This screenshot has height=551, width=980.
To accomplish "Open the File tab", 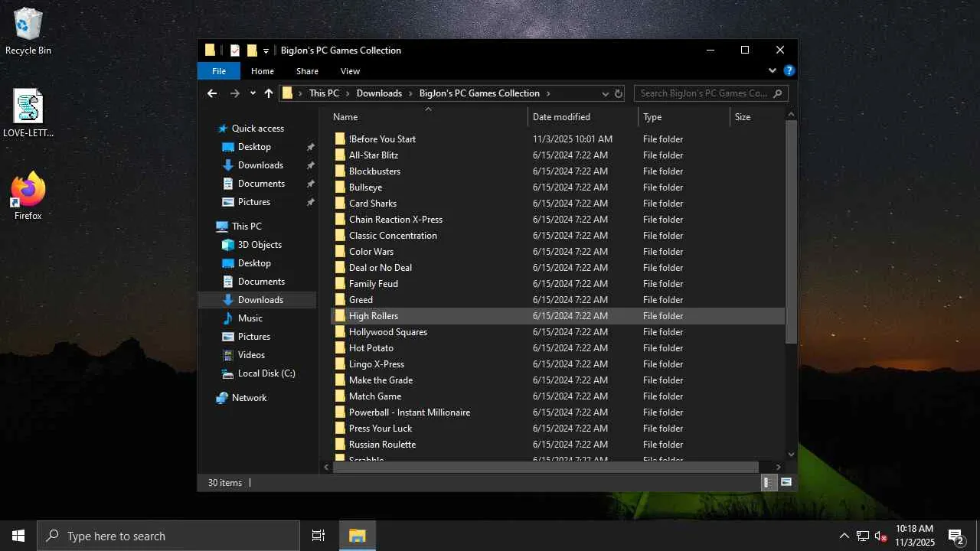I will point(219,71).
